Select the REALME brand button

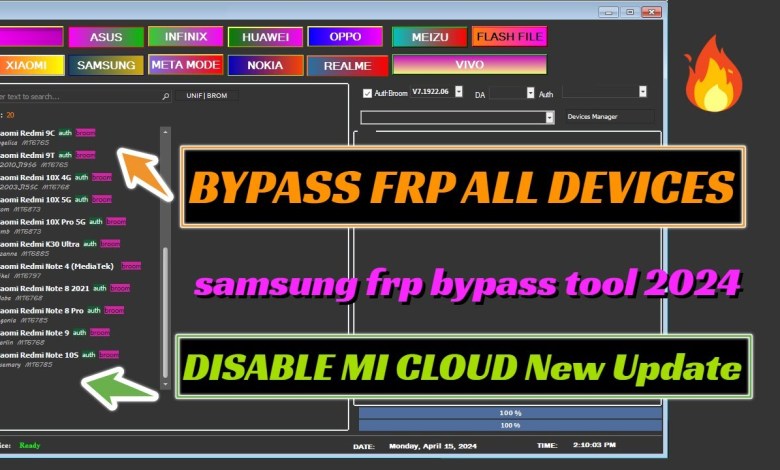click(348, 66)
